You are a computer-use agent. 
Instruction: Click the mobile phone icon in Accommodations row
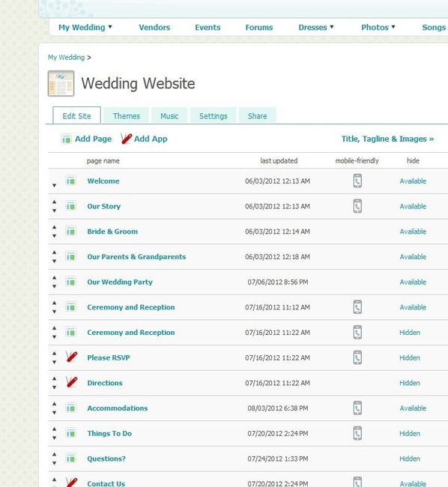(x=357, y=408)
